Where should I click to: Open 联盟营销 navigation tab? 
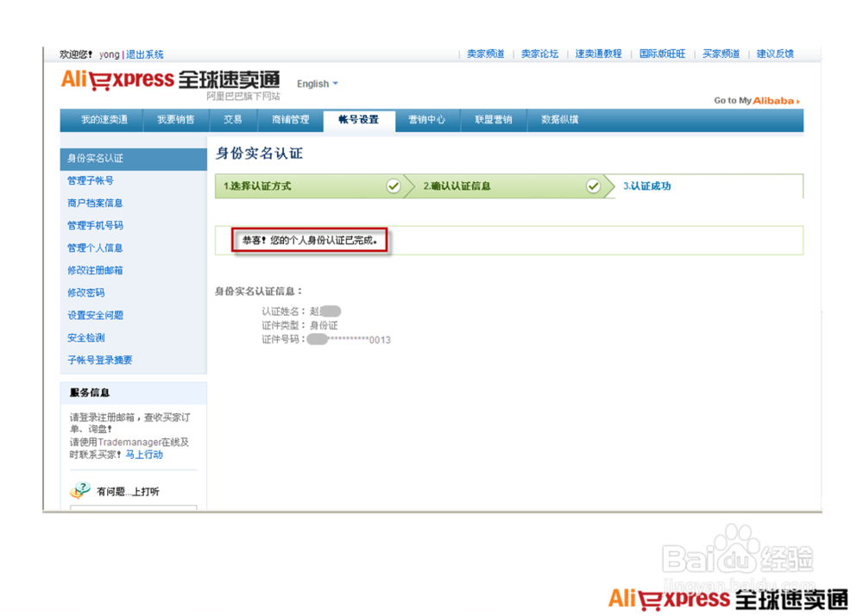pyautogui.click(x=494, y=119)
